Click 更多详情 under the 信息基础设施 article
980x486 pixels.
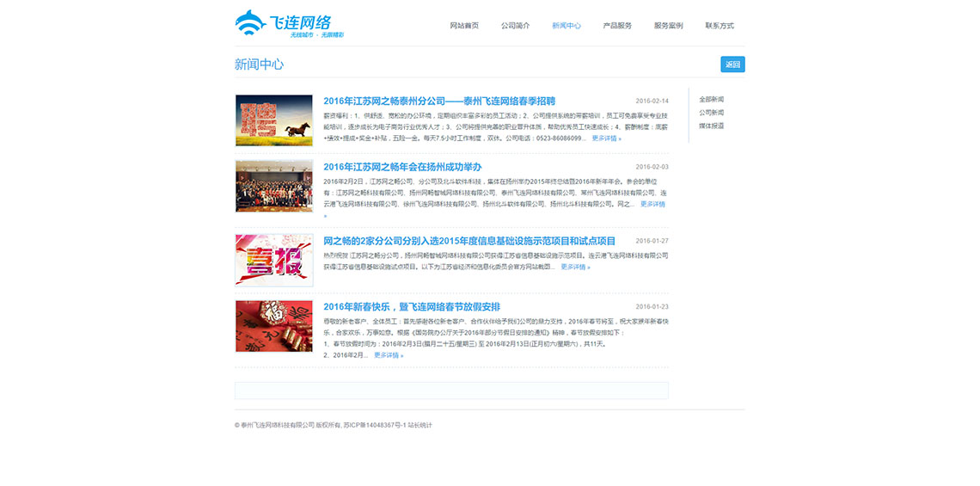(x=575, y=267)
